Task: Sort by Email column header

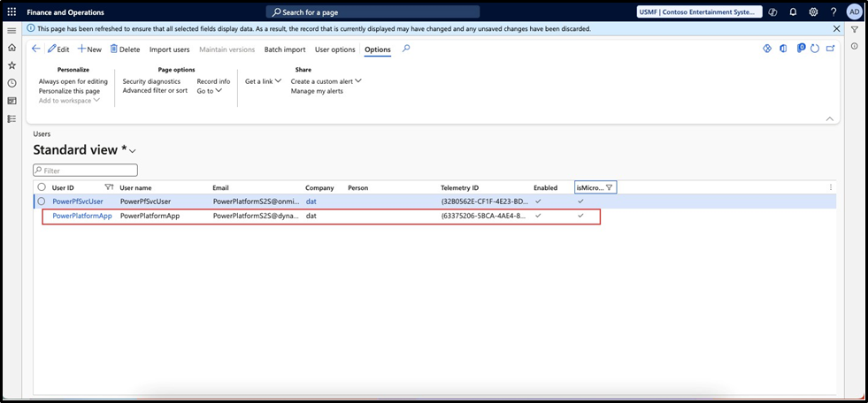Action: [x=220, y=188]
